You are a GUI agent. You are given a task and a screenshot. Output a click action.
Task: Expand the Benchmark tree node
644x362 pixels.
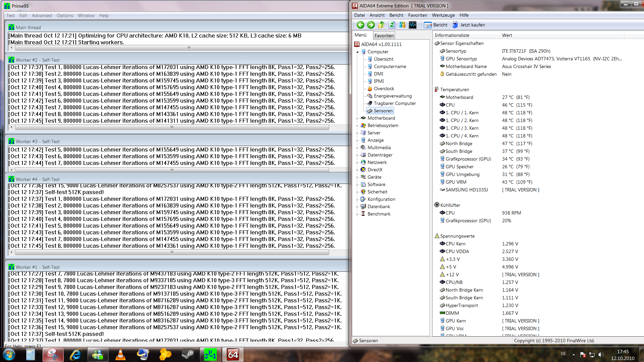coord(357,214)
